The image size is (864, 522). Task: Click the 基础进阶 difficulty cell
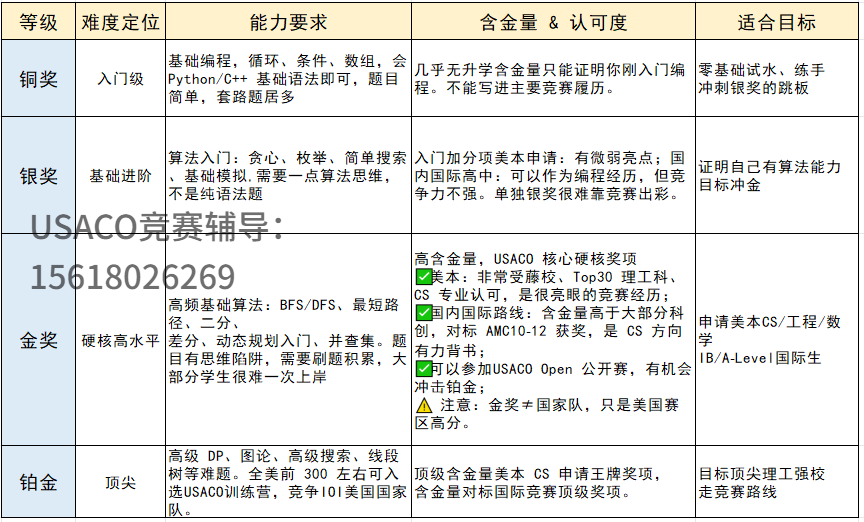(x=120, y=175)
